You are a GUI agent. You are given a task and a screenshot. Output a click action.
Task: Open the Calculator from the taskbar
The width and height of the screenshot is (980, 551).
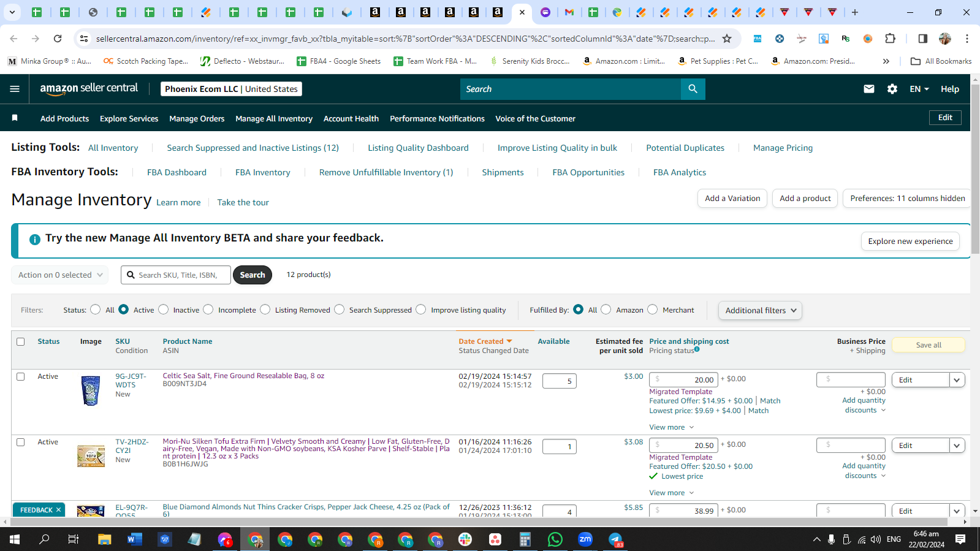coord(525,539)
